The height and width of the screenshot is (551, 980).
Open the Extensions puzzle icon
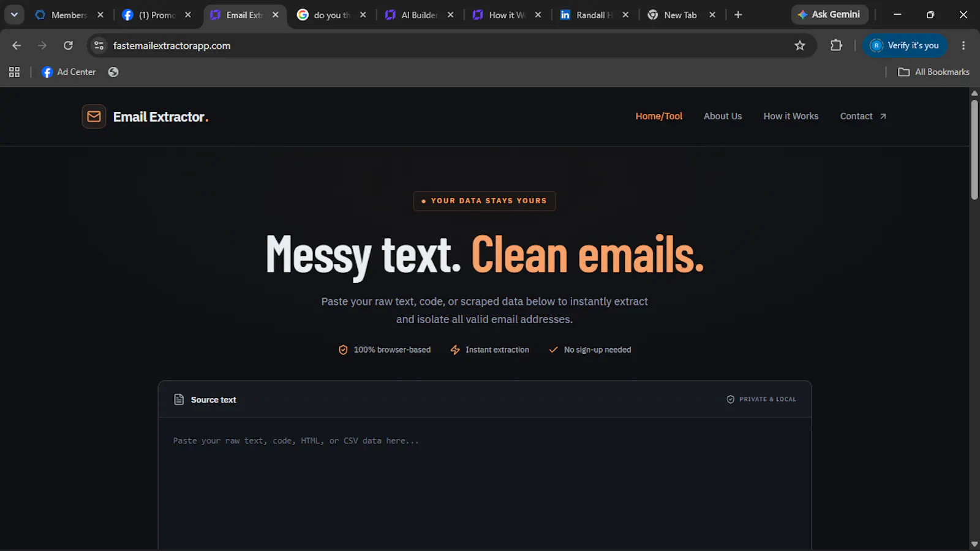pyautogui.click(x=836, y=45)
